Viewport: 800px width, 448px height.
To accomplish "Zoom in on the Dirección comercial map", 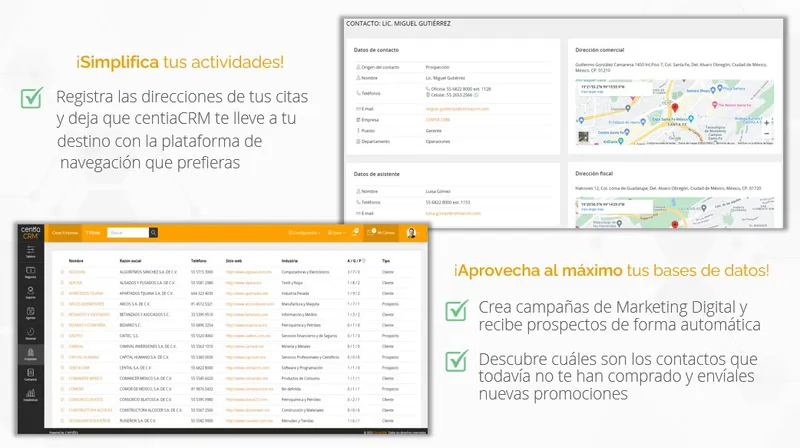I will 766,123.
